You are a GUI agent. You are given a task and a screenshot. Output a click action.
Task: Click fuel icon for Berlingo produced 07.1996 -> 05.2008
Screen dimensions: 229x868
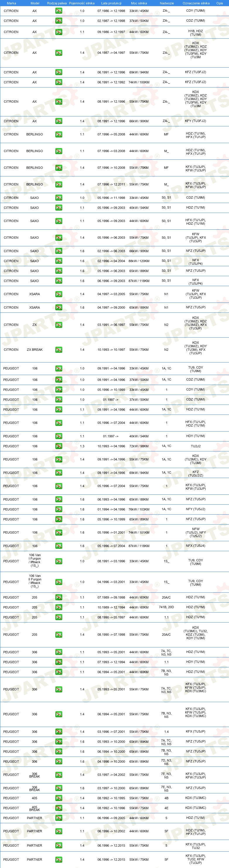point(59,135)
